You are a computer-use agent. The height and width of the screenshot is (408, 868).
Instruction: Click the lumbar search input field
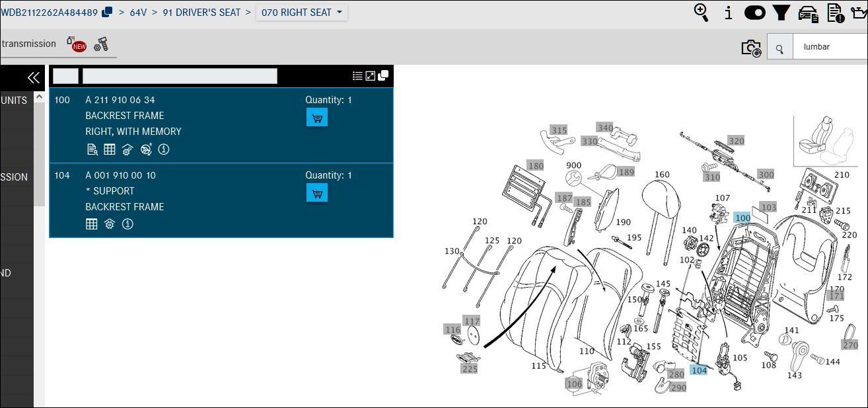pos(830,47)
